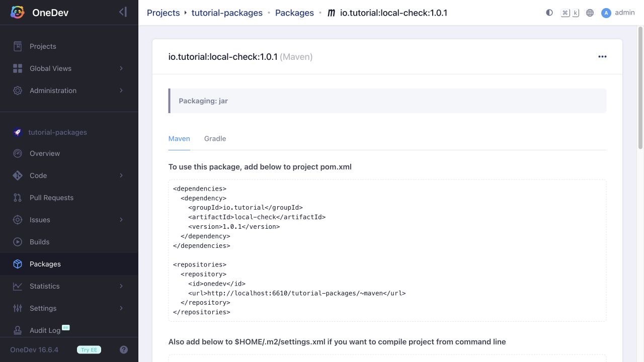This screenshot has width=644, height=362.
Task: Click the Builds play icon
Action: pyautogui.click(x=18, y=242)
